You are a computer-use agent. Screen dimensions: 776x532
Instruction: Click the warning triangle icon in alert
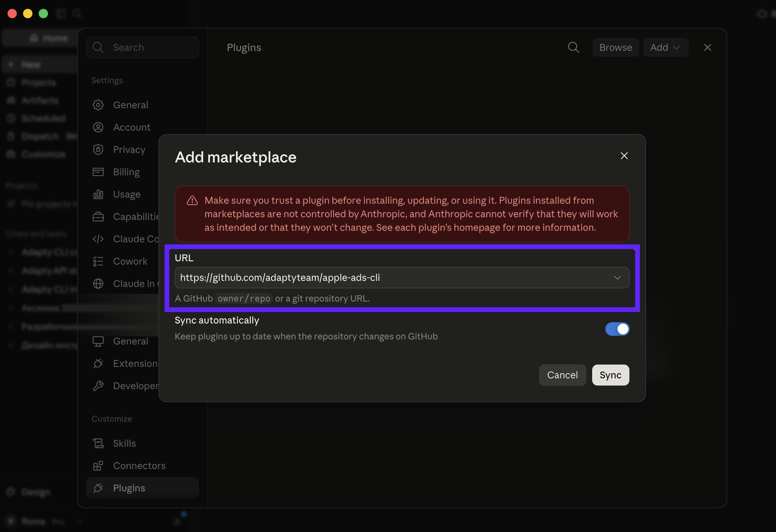pyautogui.click(x=192, y=201)
